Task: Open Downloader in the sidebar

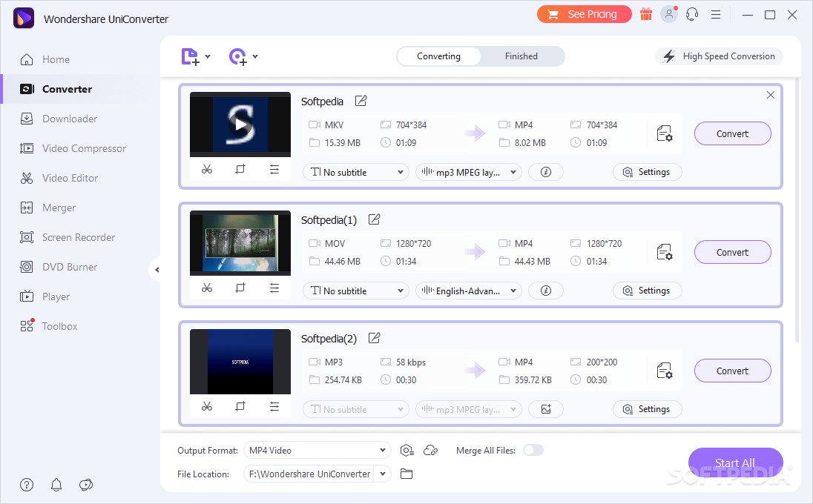Action: coord(58,119)
